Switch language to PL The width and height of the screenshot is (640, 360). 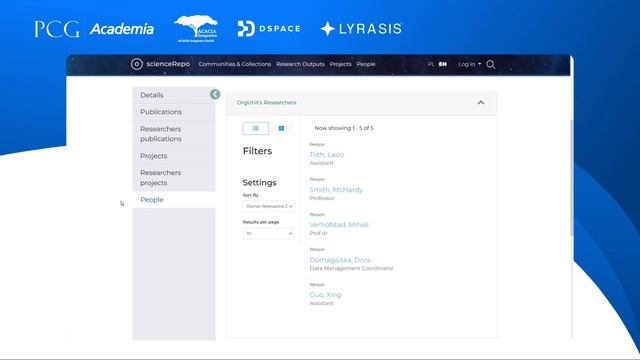(x=431, y=64)
